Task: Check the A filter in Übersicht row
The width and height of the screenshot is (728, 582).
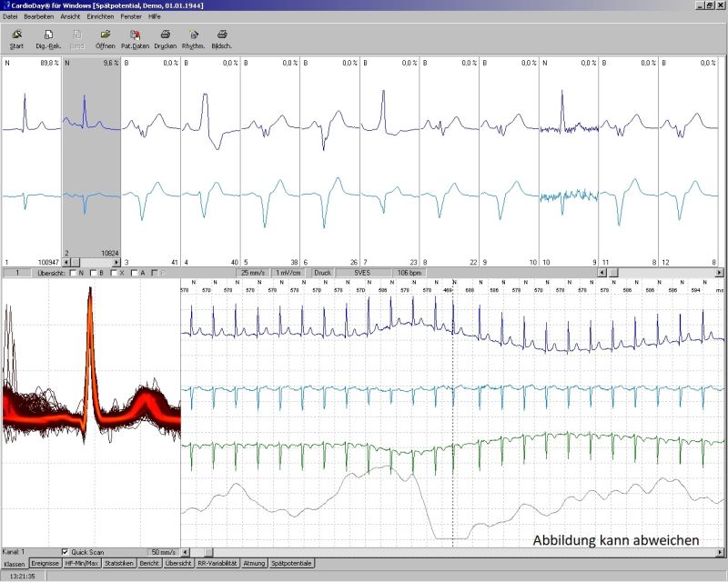Action: [x=135, y=272]
